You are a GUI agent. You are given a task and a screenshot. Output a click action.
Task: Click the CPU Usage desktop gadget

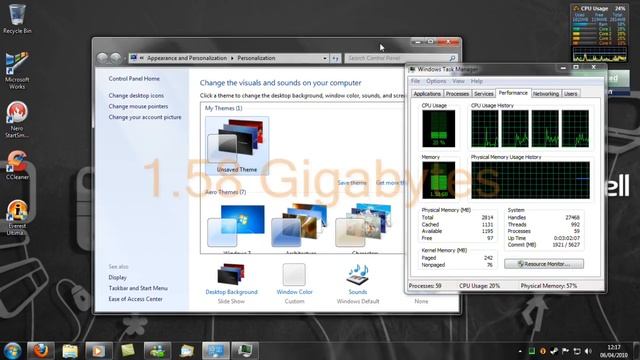click(600, 33)
